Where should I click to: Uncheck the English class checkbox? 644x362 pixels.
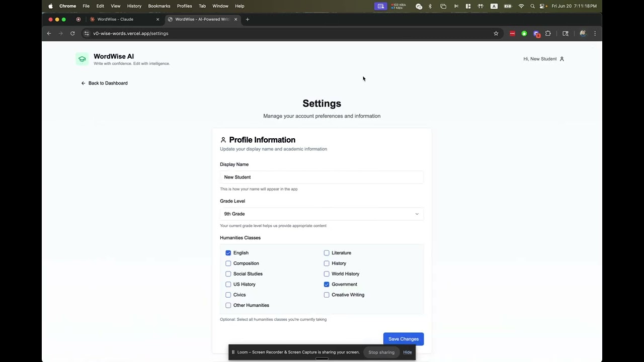click(x=228, y=253)
